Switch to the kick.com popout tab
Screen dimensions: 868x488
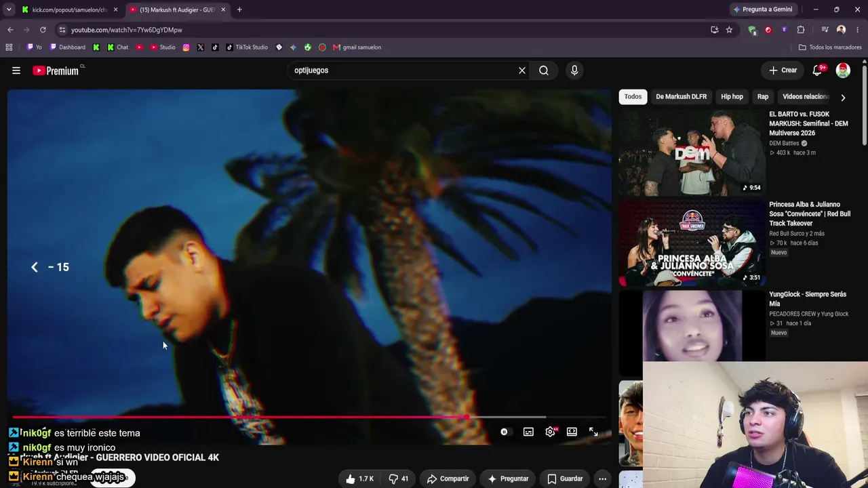pyautogui.click(x=70, y=9)
